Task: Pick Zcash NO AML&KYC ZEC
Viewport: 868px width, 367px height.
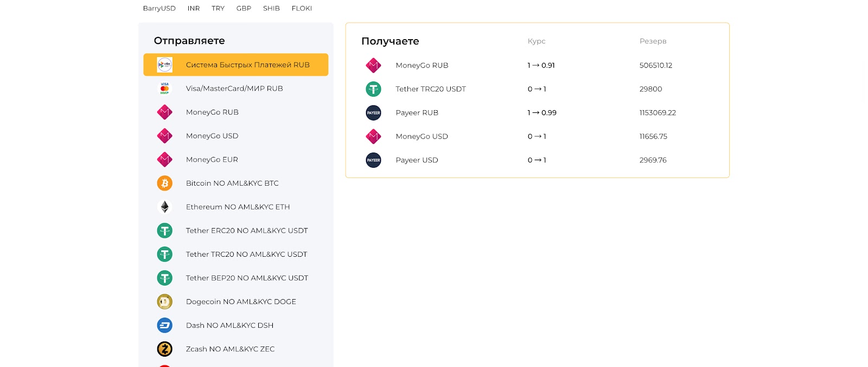Action: (x=236, y=349)
